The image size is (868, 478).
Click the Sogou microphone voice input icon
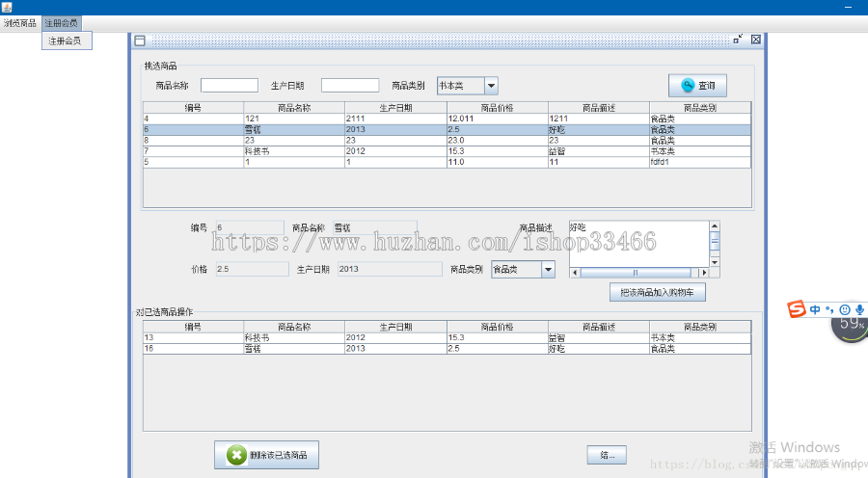coord(859,309)
